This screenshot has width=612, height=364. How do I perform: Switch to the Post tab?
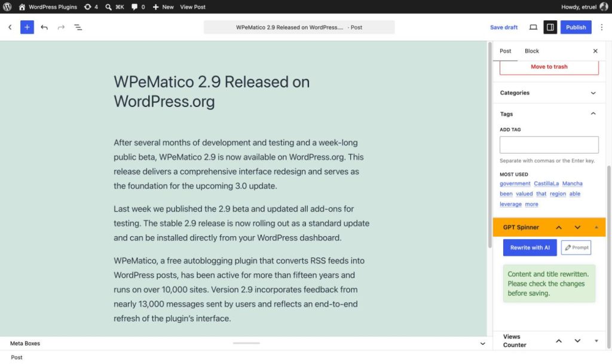tap(505, 51)
